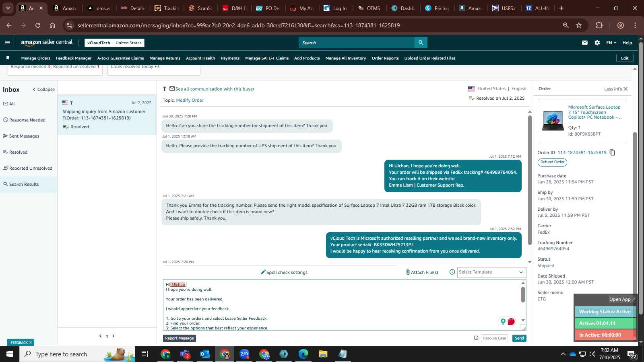Screen dimensions: 644x362
Task: Open Microsoft Edge from the taskbar
Action: pos(303,354)
